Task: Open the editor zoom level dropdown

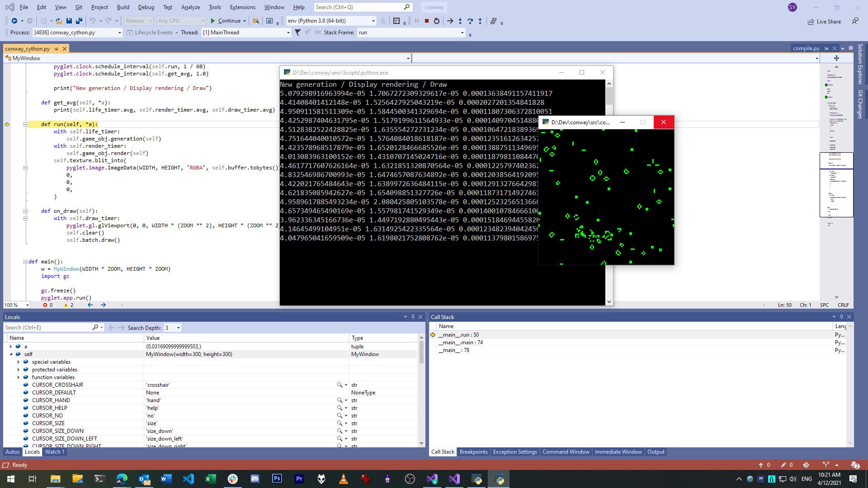Action: (x=27, y=305)
